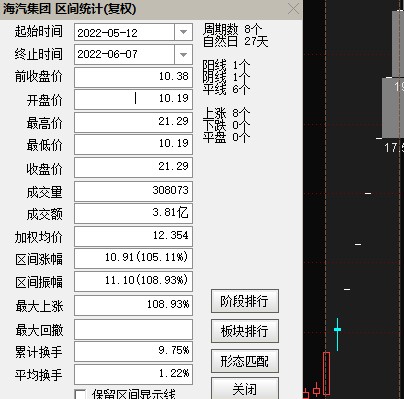Click the 区间涨幅 field 10.91(105.11%)
404x399 pixels.
(x=133, y=258)
